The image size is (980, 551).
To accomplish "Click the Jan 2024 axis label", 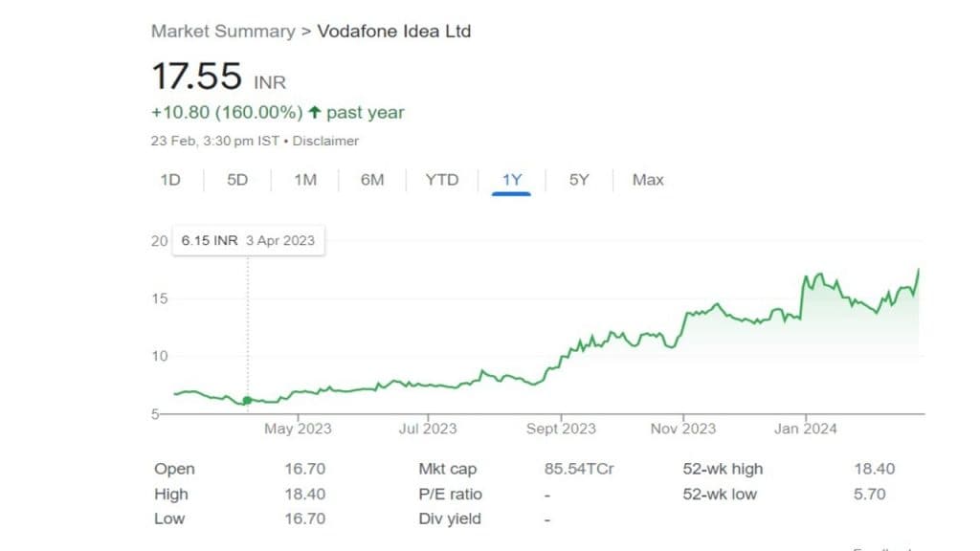I will pos(806,429).
